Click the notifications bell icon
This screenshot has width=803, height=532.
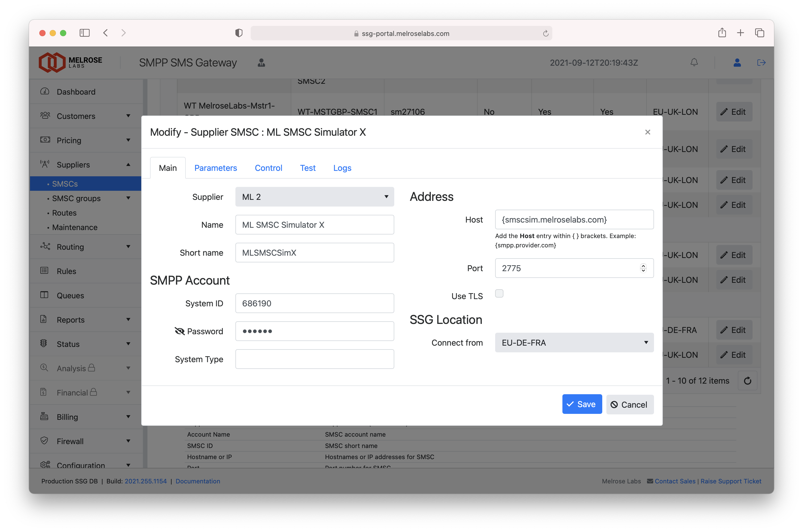tap(694, 63)
